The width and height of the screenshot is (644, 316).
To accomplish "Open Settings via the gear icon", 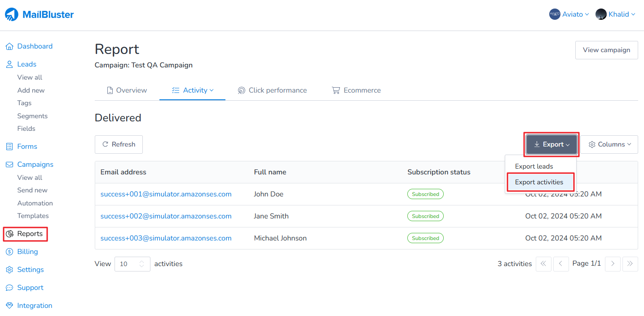I will 9,270.
